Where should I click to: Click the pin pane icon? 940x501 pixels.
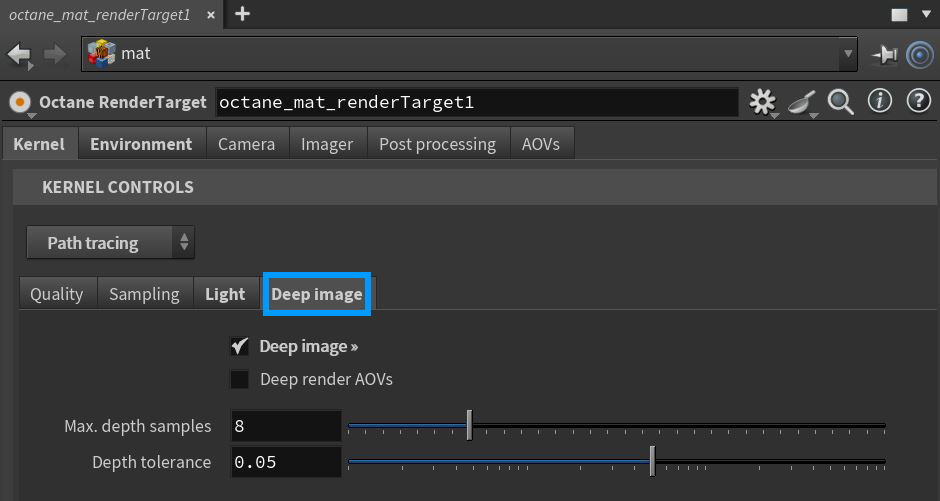(x=884, y=55)
